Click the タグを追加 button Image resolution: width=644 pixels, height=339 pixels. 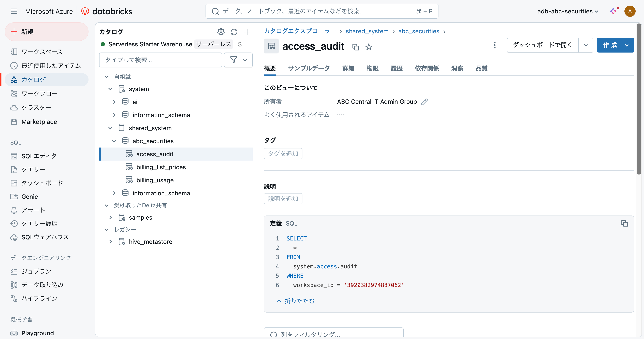(x=283, y=154)
